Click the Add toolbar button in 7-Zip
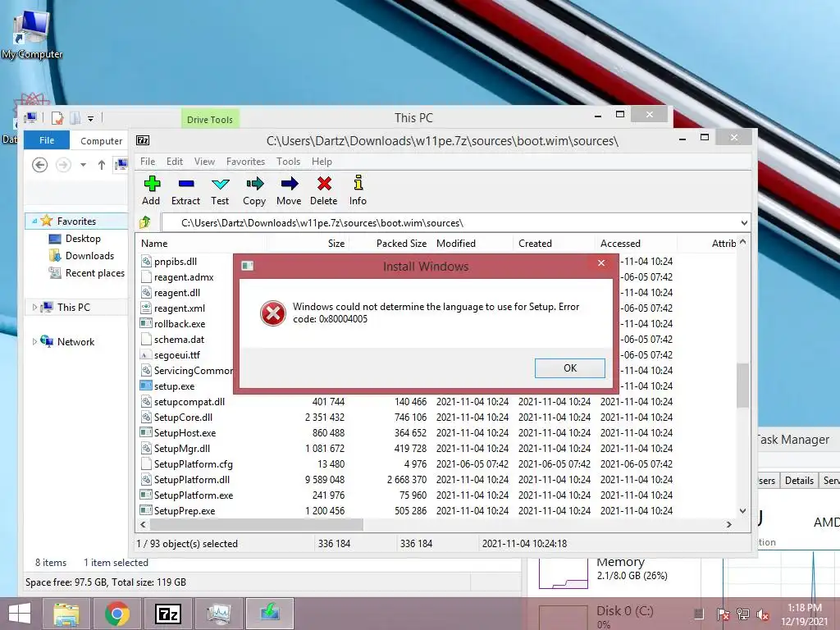 click(x=151, y=190)
